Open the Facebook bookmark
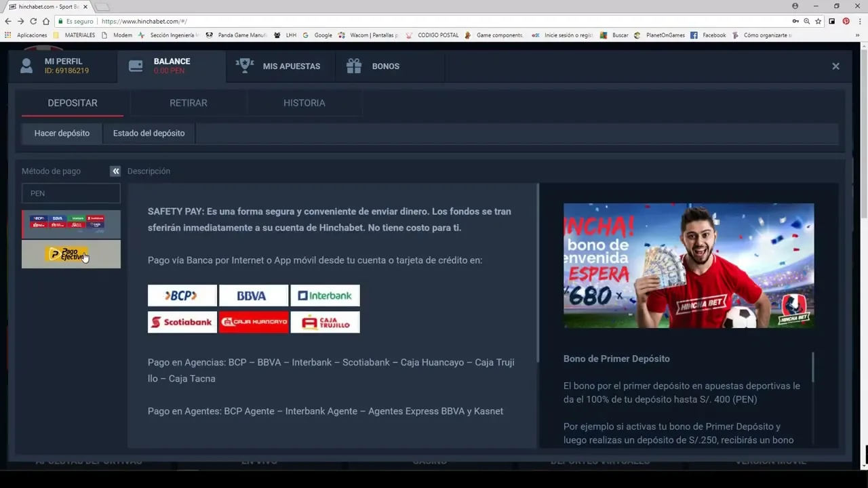868x488 pixels. click(708, 35)
